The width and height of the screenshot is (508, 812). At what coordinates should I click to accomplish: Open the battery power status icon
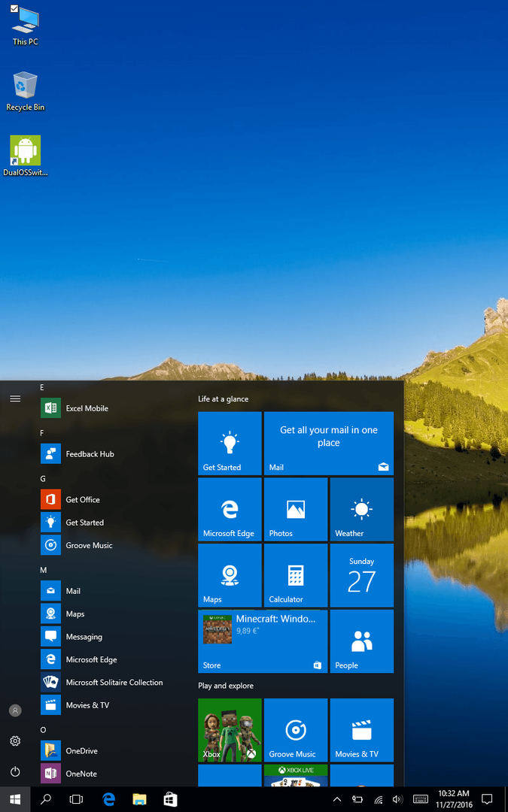pyautogui.click(x=357, y=799)
